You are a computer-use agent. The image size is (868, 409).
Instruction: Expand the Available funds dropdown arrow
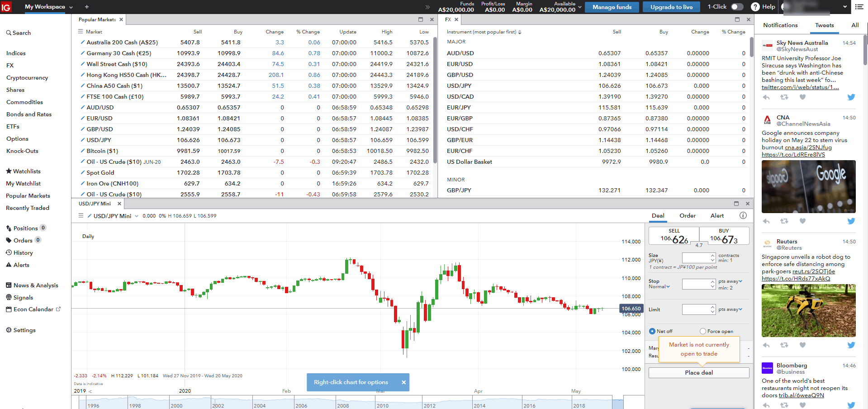(x=580, y=7)
